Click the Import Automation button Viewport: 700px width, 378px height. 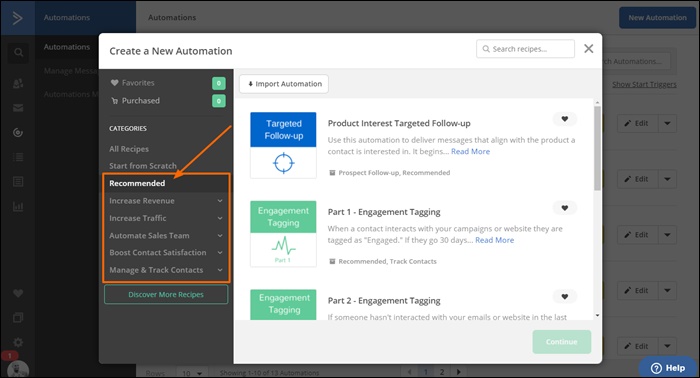coord(284,84)
